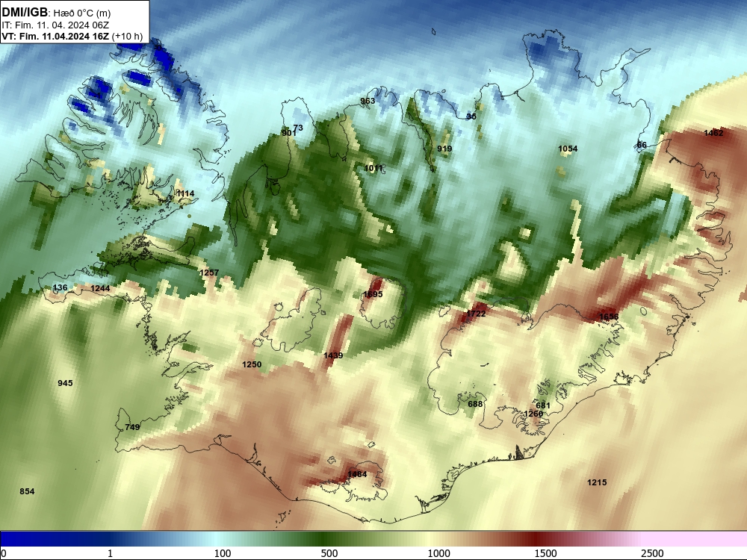Click the 1250 value label
Screen dimensions: 747x560
[252, 364]
